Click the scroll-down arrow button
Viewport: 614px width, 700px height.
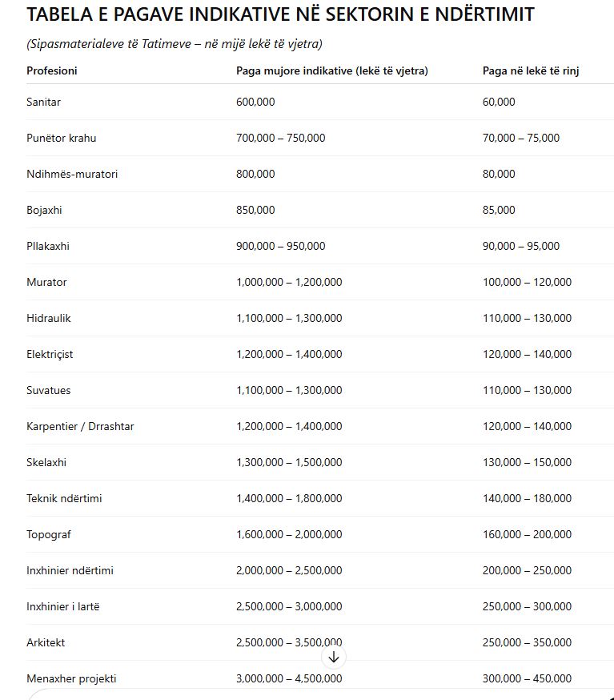click(x=334, y=658)
